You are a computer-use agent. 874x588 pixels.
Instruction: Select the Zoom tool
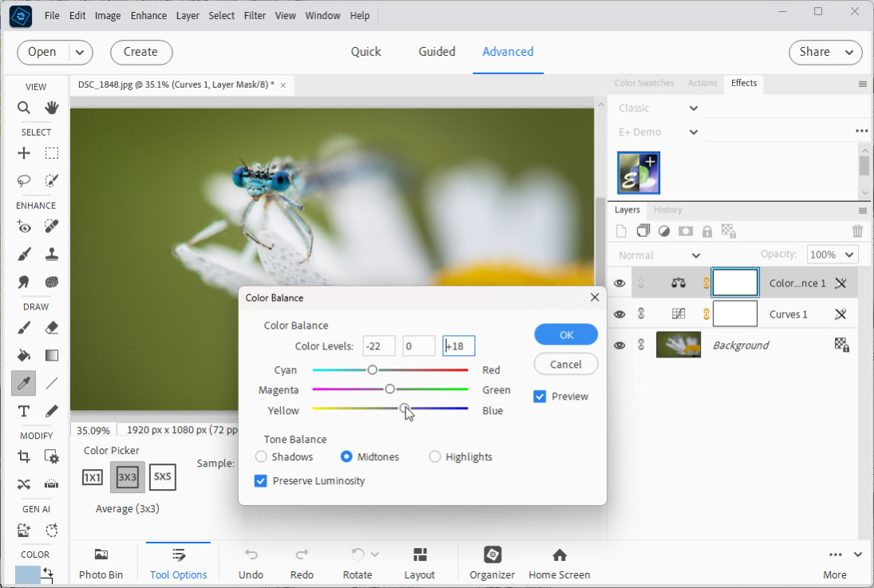[23, 108]
